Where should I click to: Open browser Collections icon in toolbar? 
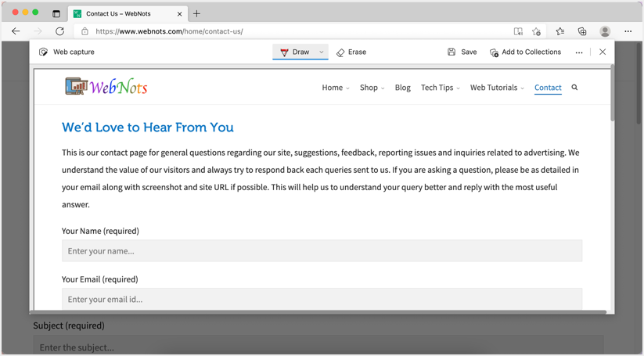pyautogui.click(x=582, y=31)
